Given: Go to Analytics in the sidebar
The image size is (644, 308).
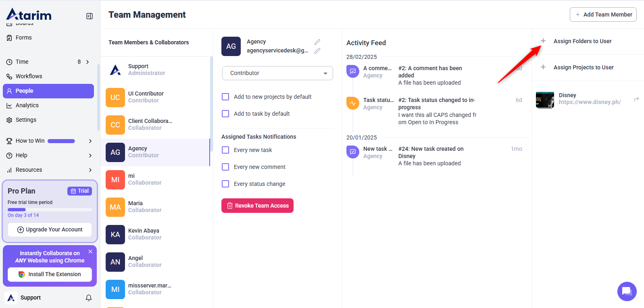Looking at the screenshot, I should coord(27,105).
